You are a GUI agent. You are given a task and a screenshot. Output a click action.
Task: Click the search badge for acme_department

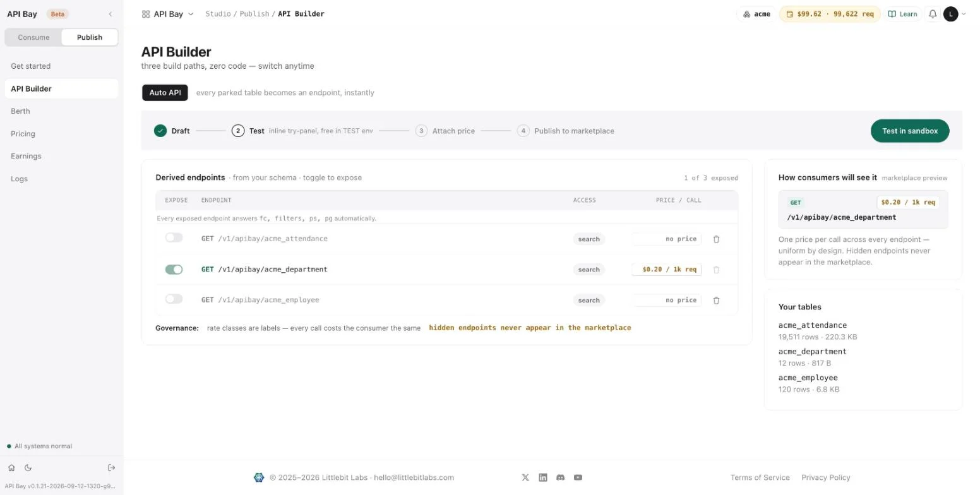tap(589, 270)
